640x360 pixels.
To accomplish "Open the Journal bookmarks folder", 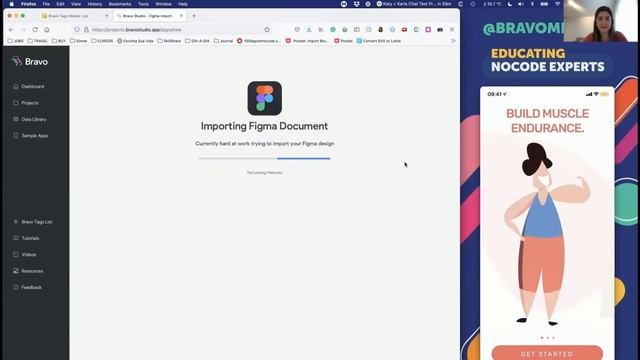I will click(x=223, y=41).
